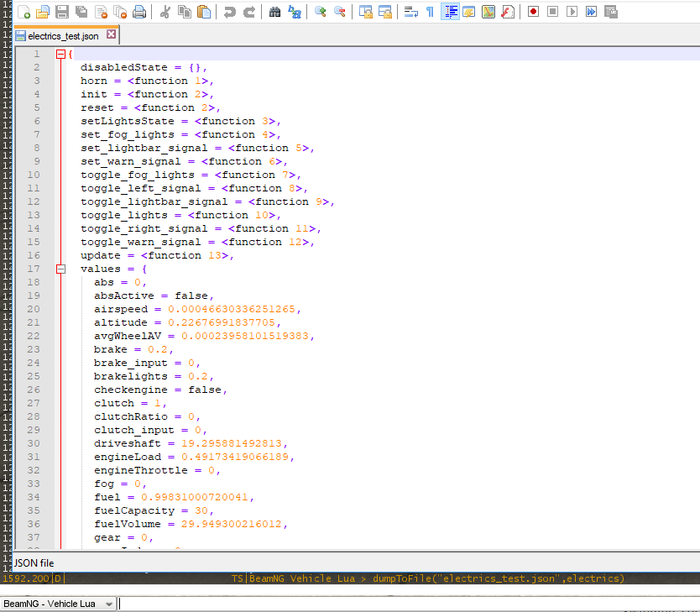The image size is (700, 612).
Task: Focus the Lua command input field
Action: point(409,604)
